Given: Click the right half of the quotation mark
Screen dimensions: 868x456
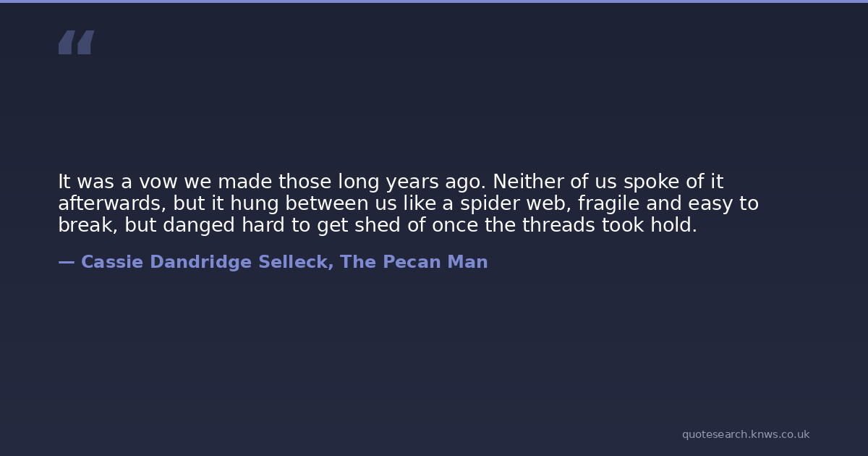Looking at the screenshot, I should (x=85, y=43).
